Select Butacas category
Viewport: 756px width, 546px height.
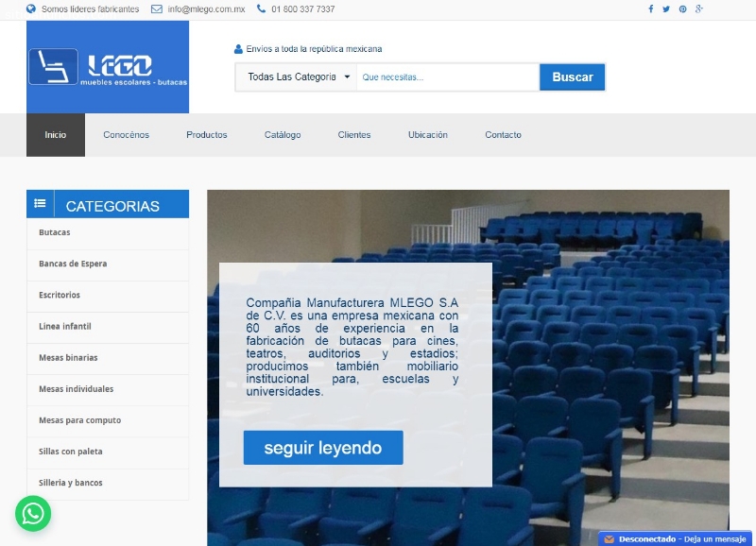tap(55, 232)
